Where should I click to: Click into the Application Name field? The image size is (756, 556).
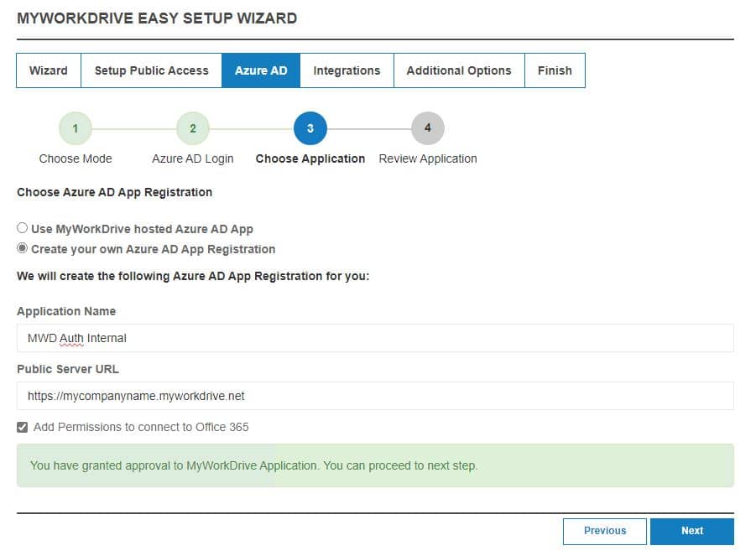pyautogui.click(x=375, y=338)
